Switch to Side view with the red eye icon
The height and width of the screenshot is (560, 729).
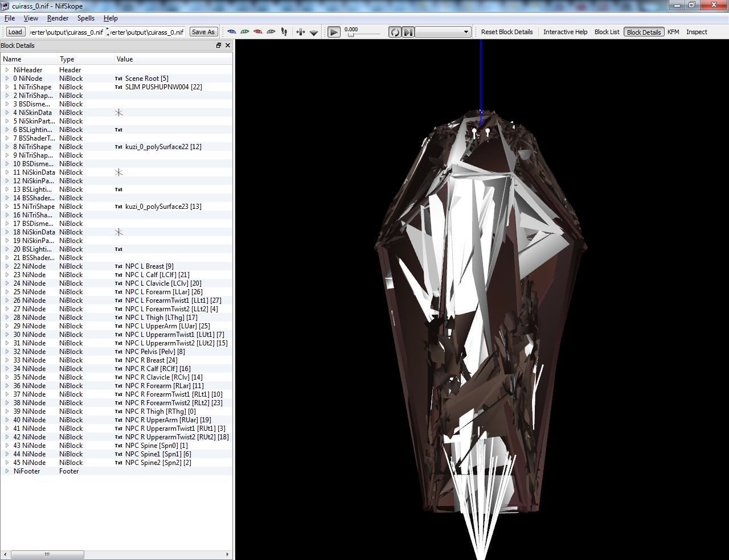coord(258,32)
